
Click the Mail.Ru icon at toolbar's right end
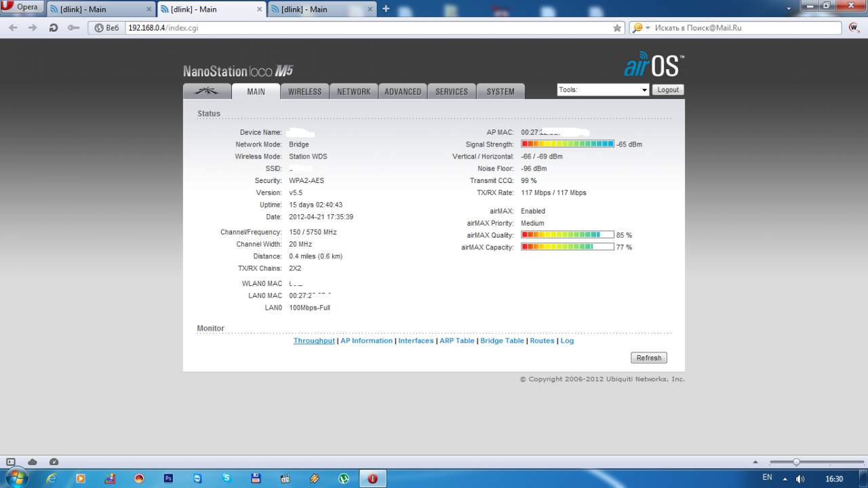[854, 28]
